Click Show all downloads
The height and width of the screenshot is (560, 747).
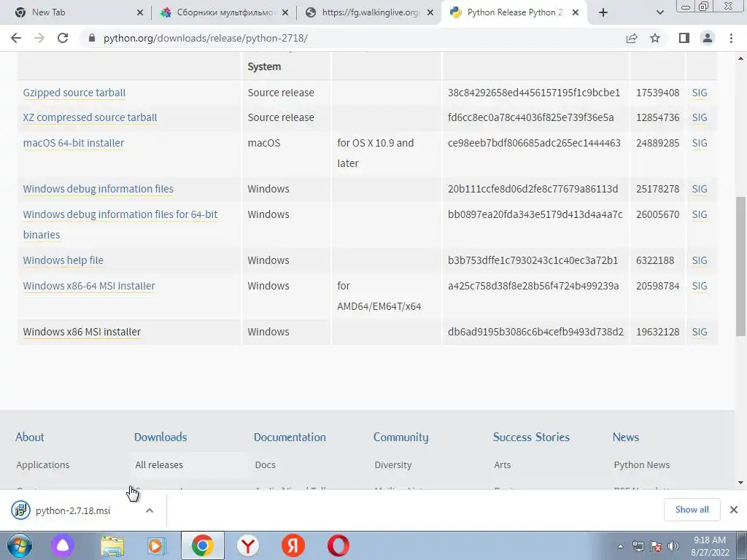(x=692, y=510)
